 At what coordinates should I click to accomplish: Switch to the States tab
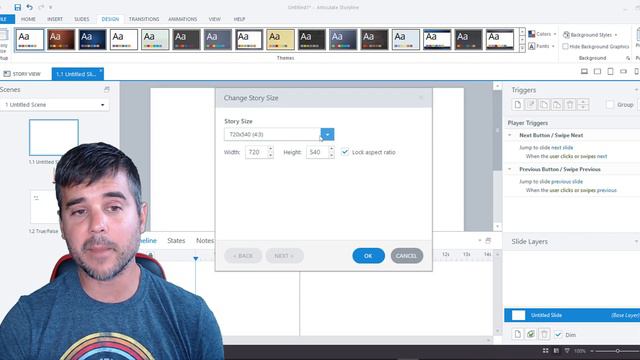(176, 241)
